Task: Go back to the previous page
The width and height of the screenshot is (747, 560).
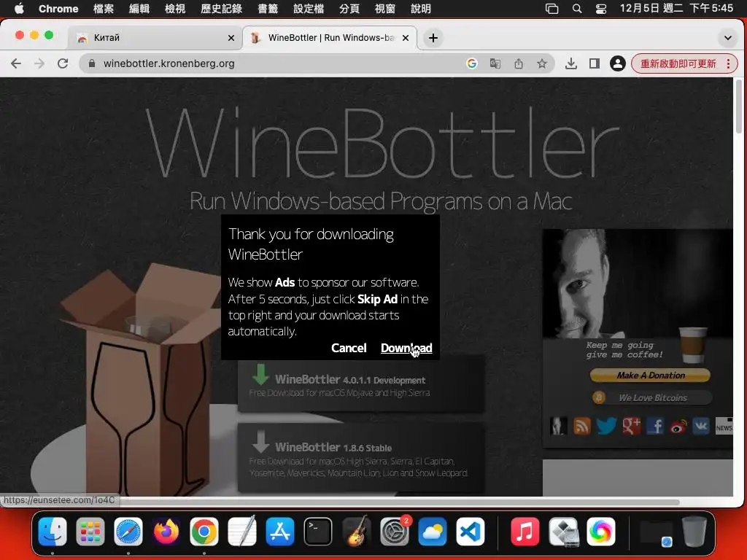Action: point(16,63)
